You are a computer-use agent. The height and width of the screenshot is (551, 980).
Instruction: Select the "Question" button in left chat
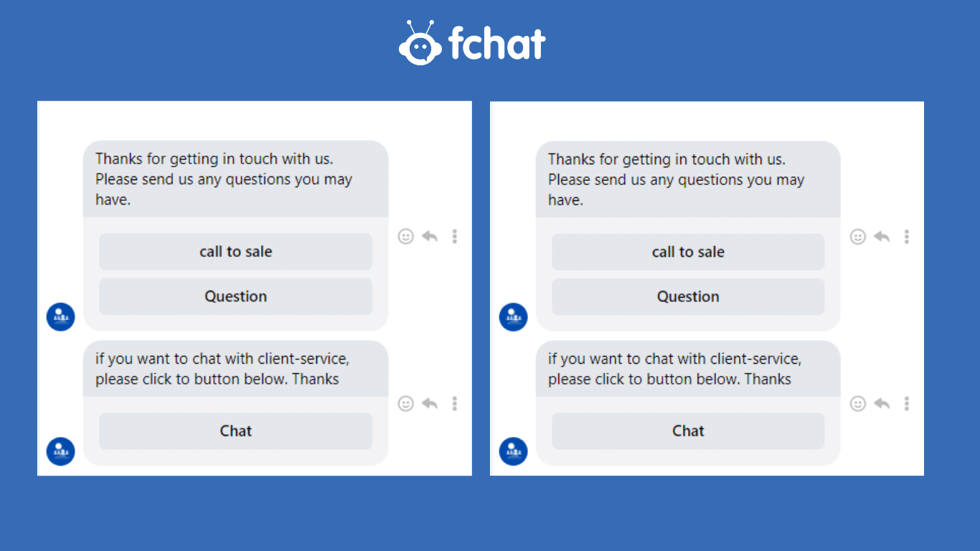pos(235,296)
